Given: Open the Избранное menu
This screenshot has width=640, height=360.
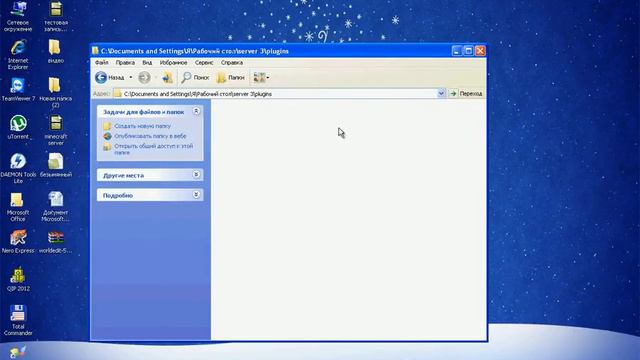Looking at the screenshot, I should pos(173,62).
